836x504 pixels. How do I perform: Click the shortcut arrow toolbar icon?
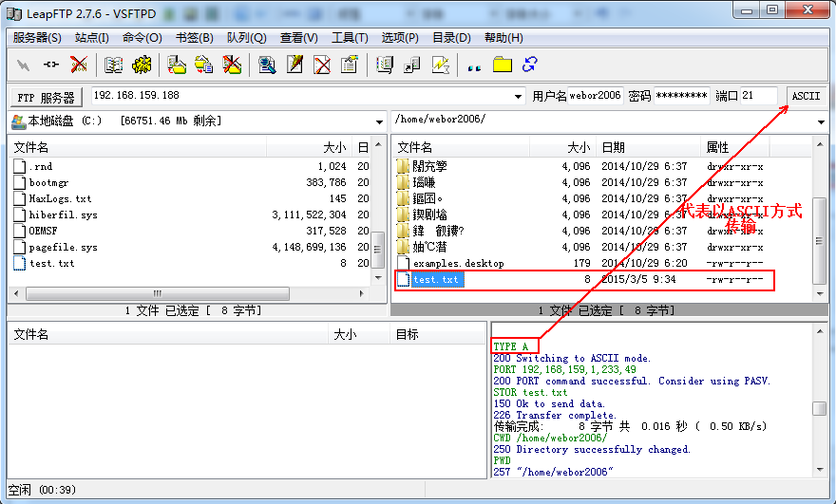(x=412, y=65)
